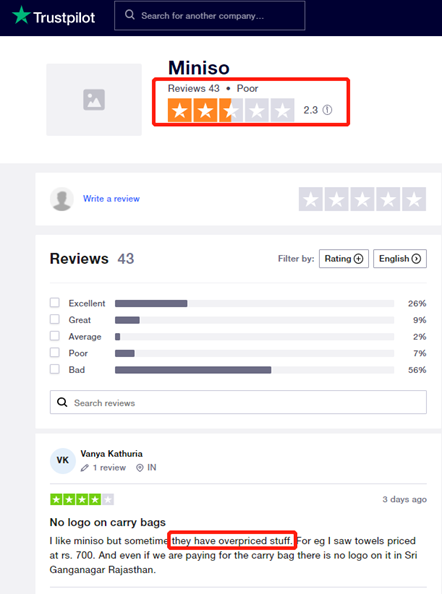This screenshot has width=442, height=594.
Task: Click the Search reviews input field
Action: click(x=238, y=402)
